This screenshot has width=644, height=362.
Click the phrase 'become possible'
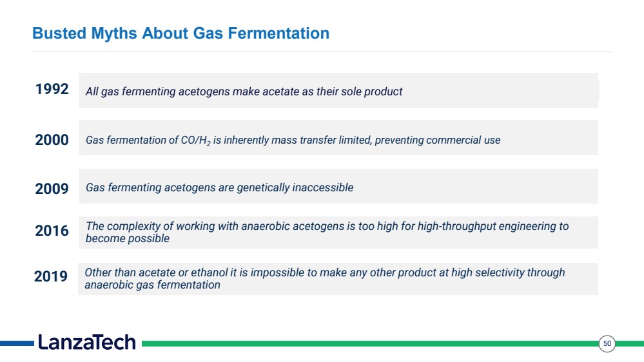pyautogui.click(x=128, y=238)
